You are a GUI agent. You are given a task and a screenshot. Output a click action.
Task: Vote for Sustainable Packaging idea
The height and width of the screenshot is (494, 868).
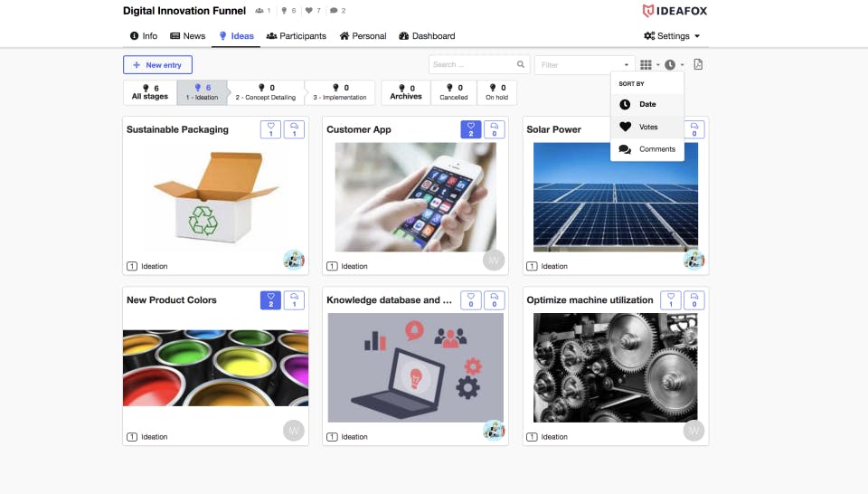[x=270, y=129]
